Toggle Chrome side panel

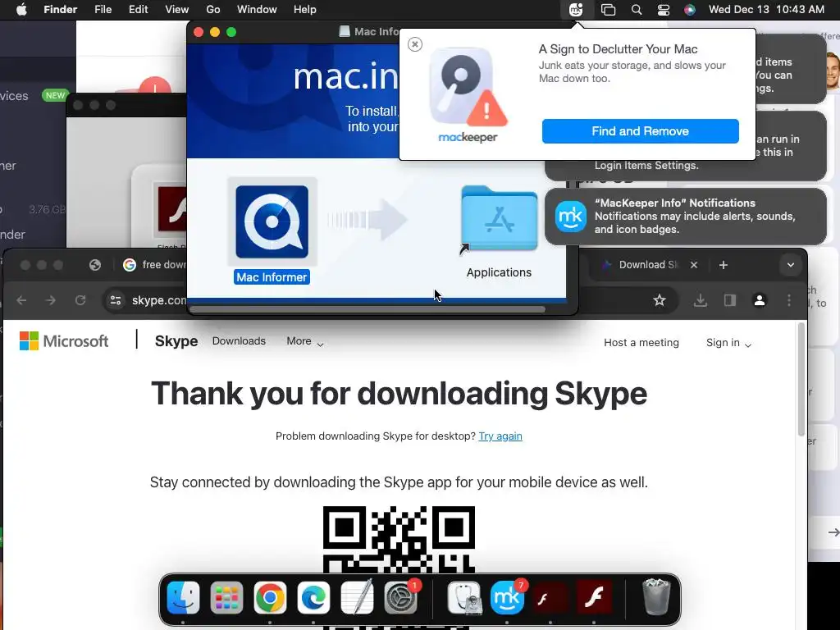click(x=729, y=300)
